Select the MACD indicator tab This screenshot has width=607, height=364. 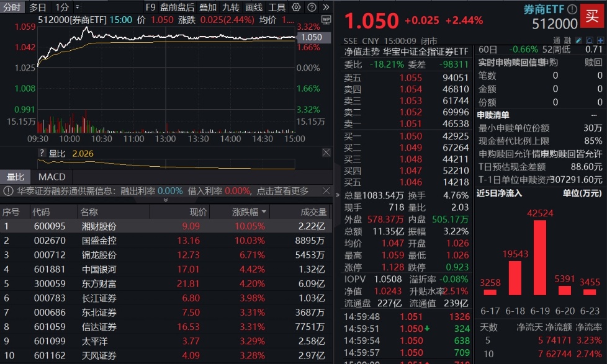coord(52,177)
